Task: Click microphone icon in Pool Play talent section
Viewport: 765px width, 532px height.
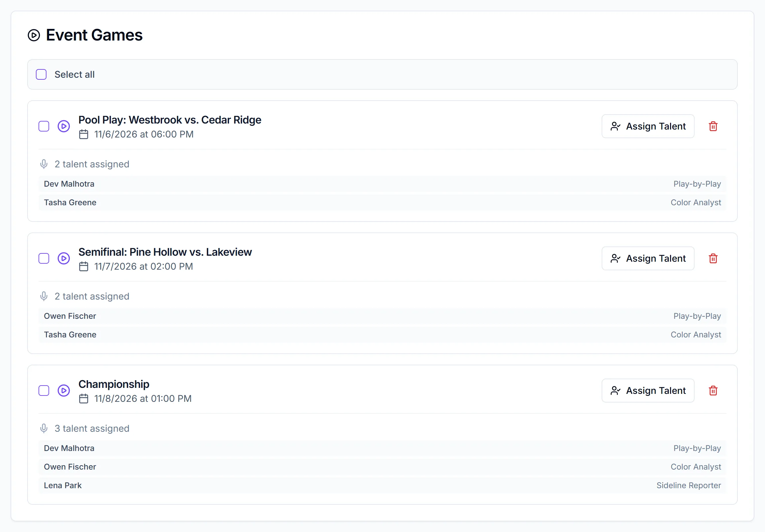Action: click(43, 164)
